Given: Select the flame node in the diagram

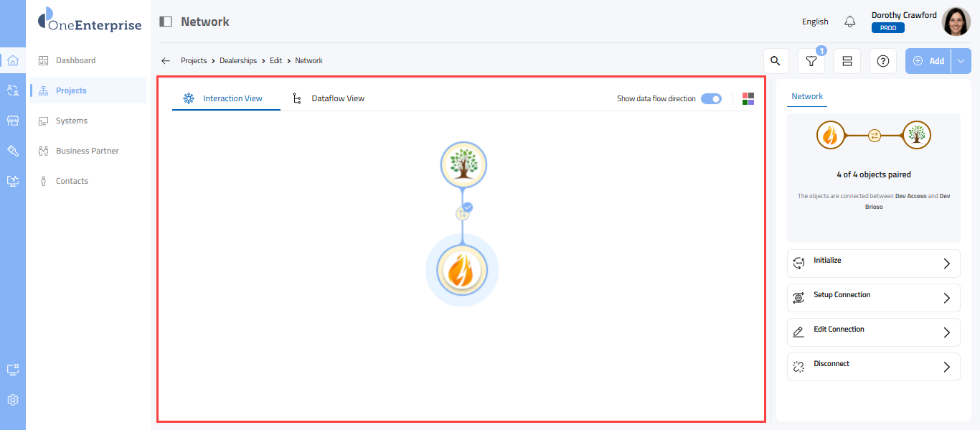Looking at the screenshot, I should point(462,271).
